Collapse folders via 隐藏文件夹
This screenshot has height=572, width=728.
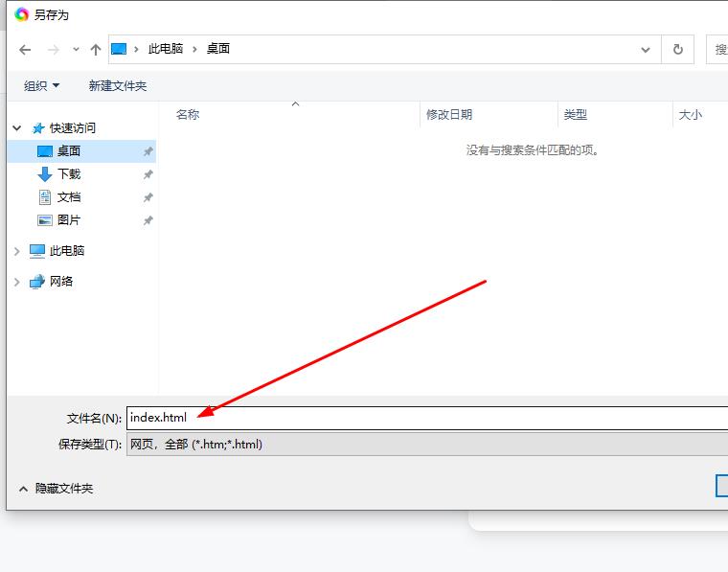click(56, 489)
